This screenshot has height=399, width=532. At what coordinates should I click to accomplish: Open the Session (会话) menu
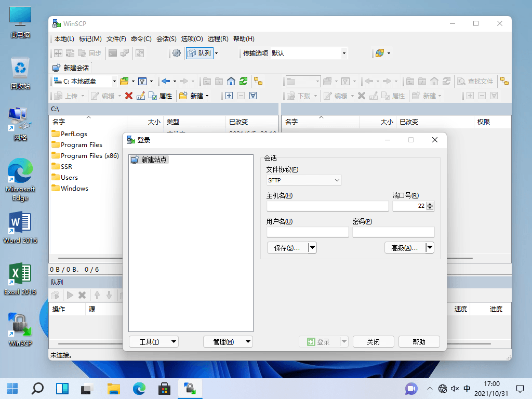point(166,38)
